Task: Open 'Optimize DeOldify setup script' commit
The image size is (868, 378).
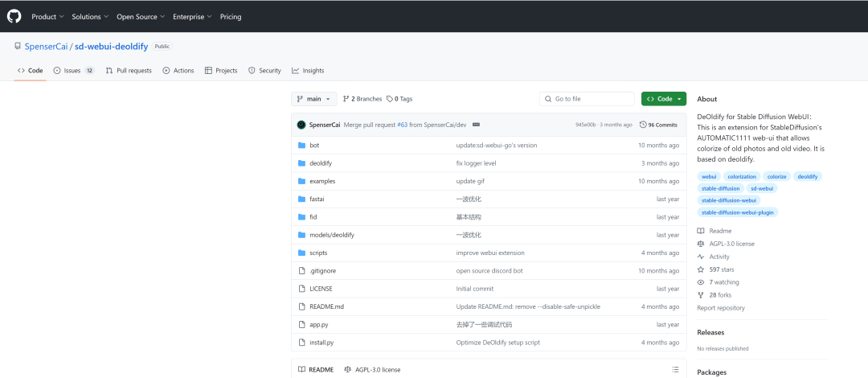Action: [x=498, y=343]
